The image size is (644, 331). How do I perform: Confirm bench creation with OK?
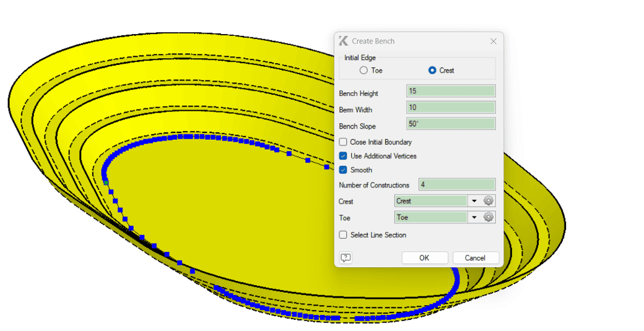(424, 258)
